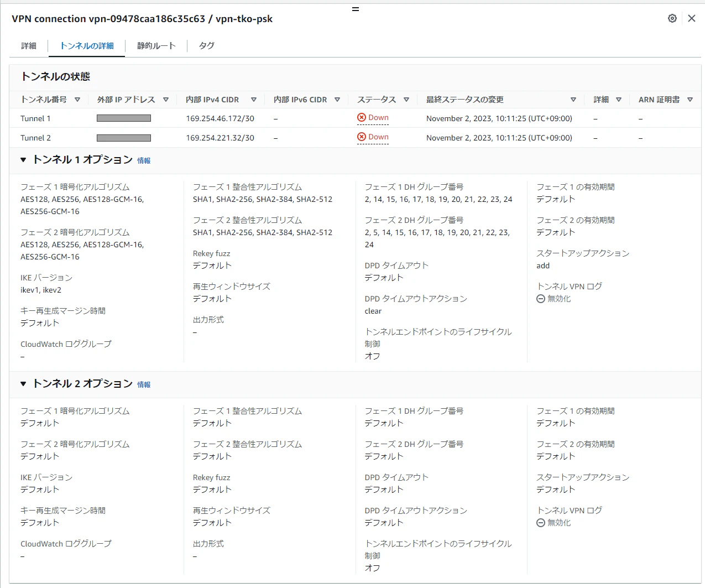Select the ikev1, ikev2 value
Image resolution: width=705 pixels, height=588 pixels.
41,290
